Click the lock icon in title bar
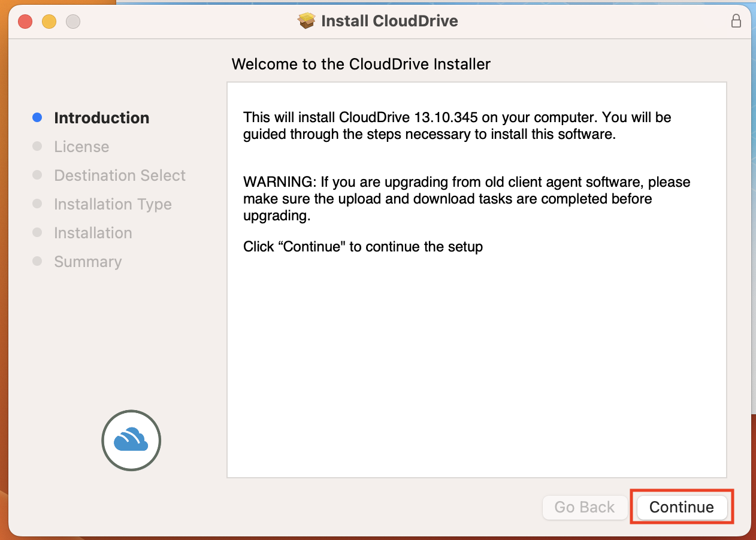 click(x=736, y=21)
